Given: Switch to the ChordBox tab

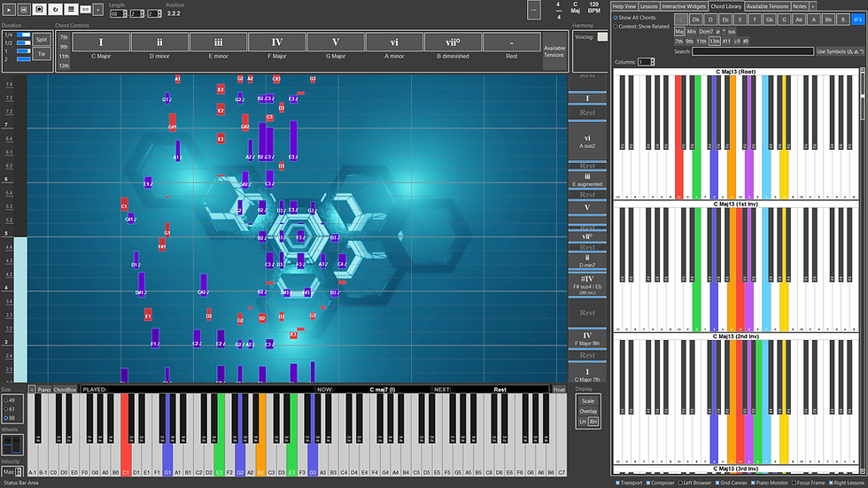Looking at the screenshot, I should 65,390.
